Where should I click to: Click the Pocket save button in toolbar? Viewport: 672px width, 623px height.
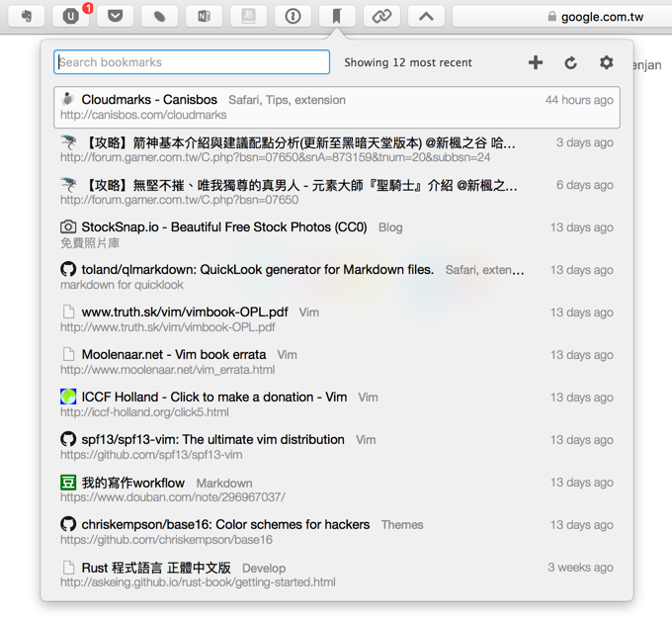[x=116, y=16]
